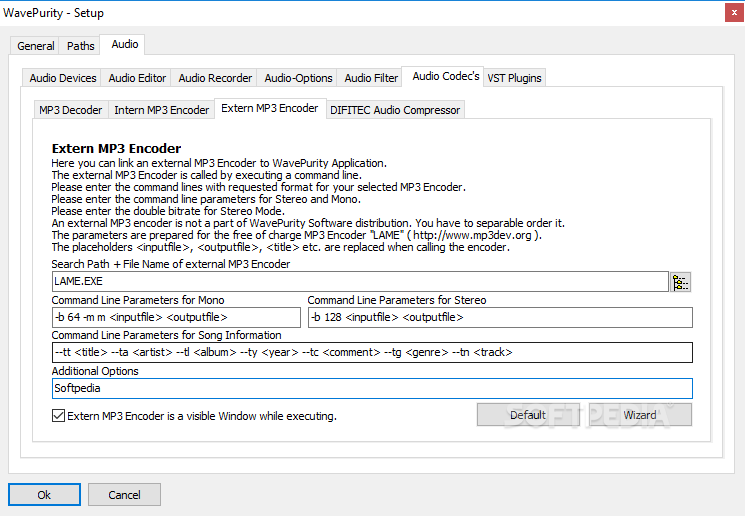Confirm settings with Ok button
This screenshot has width=745, height=516.
(x=44, y=495)
